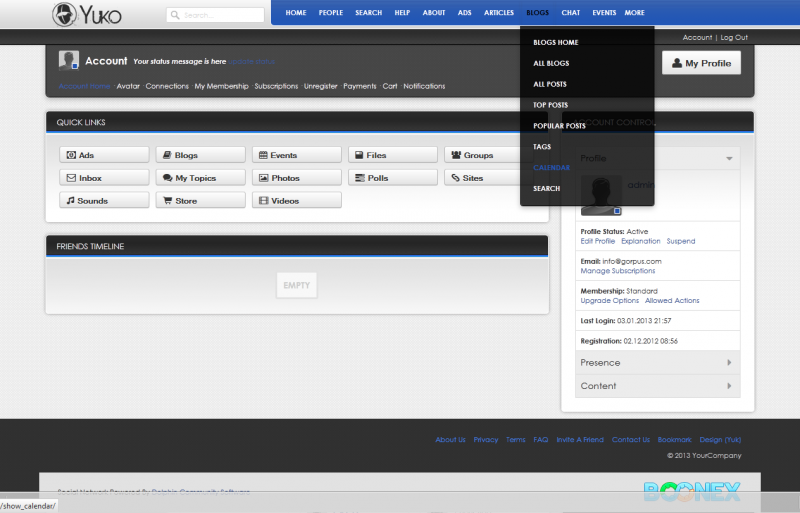800x513 pixels.
Task: Open the People menu item
Action: click(331, 13)
